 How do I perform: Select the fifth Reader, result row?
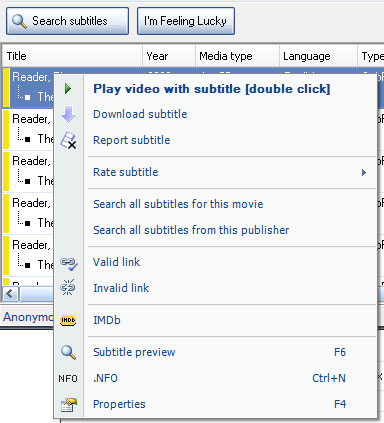pyautogui.click(x=31, y=245)
